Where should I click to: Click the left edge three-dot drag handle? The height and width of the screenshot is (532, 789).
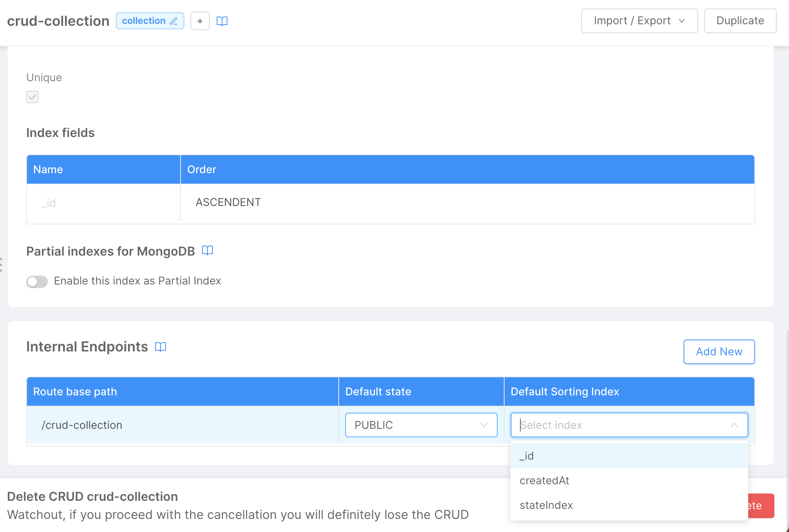(x=2, y=265)
